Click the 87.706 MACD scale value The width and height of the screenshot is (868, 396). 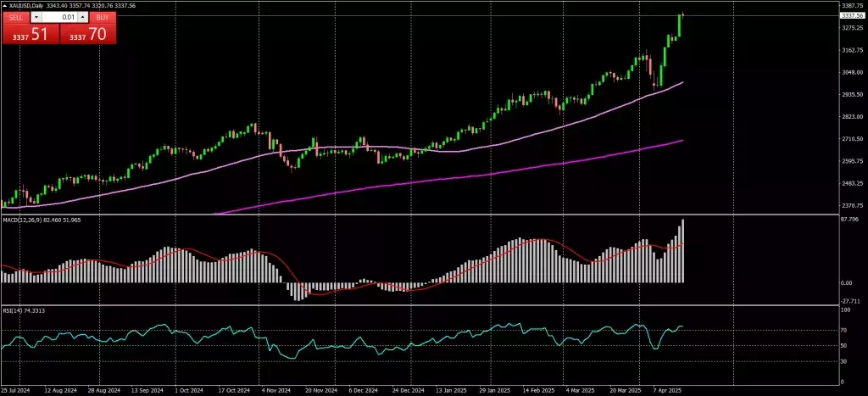coord(850,220)
